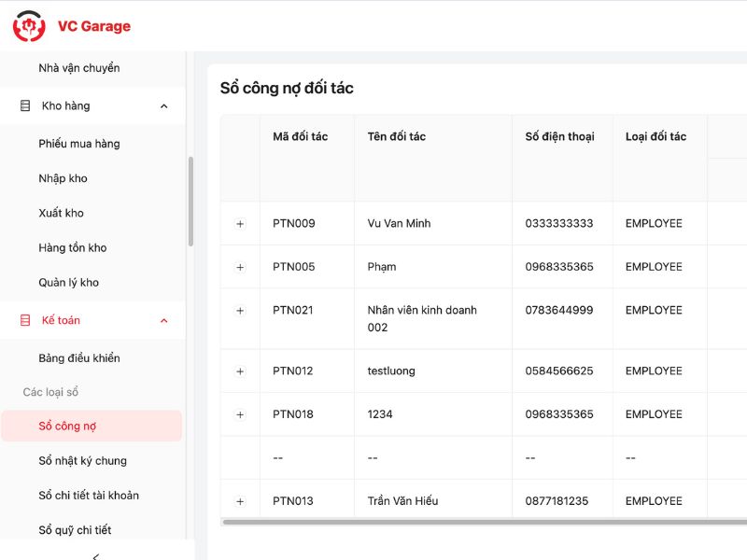Expand row PTN012 testluong
The image size is (747, 560).
(240, 371)
